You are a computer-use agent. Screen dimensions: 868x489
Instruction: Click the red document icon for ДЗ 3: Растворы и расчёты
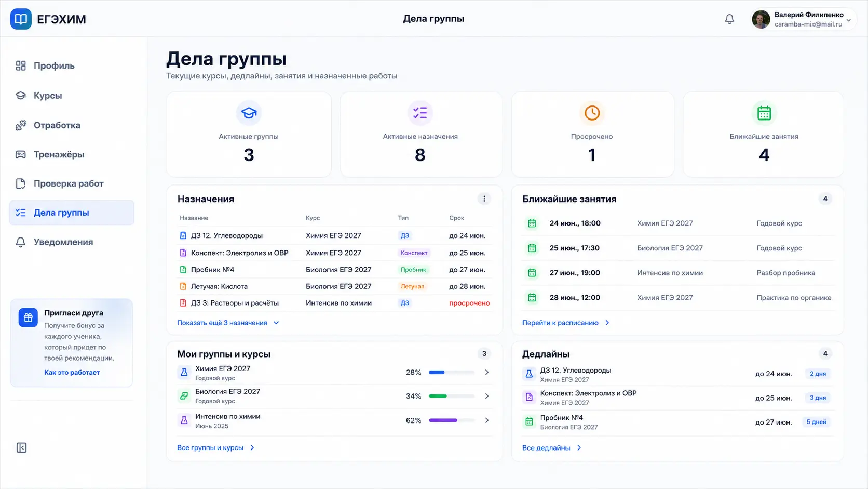tap(183, 303)
